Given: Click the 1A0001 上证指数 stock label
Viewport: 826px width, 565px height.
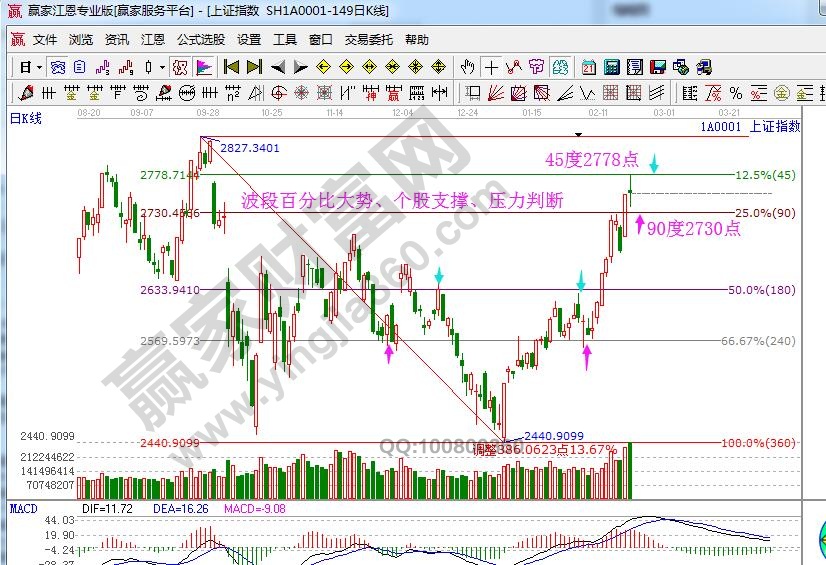Looking at the screenshot, I should 751,126.
